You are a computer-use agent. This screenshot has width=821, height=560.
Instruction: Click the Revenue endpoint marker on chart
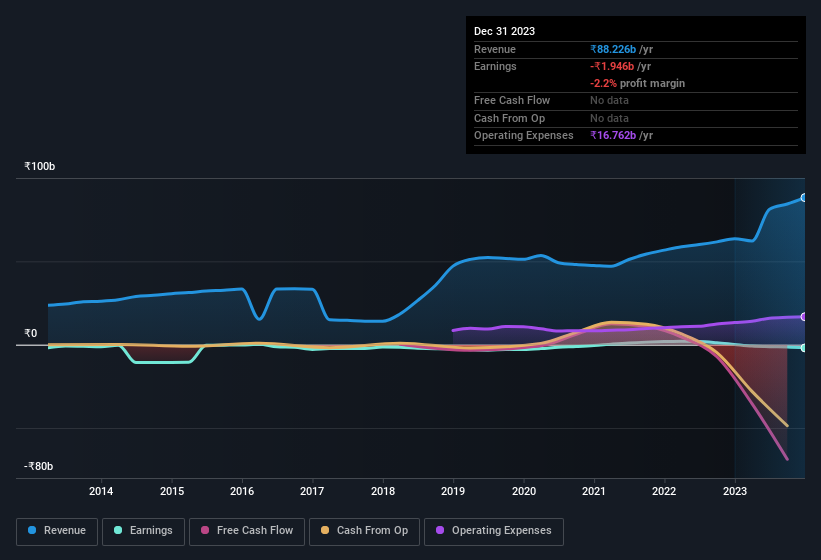click(x=803, y=197)
